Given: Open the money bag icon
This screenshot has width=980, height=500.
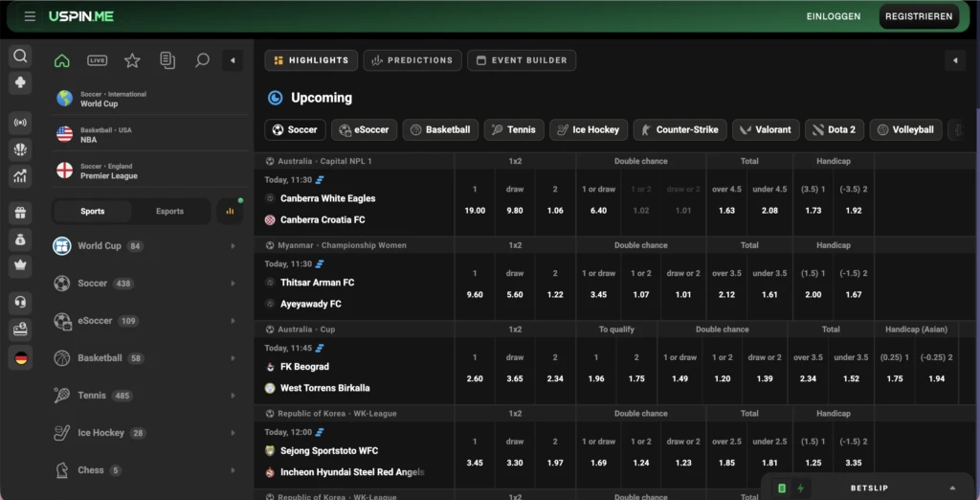Looking at the screenshot, I should (x=20, y=239).
